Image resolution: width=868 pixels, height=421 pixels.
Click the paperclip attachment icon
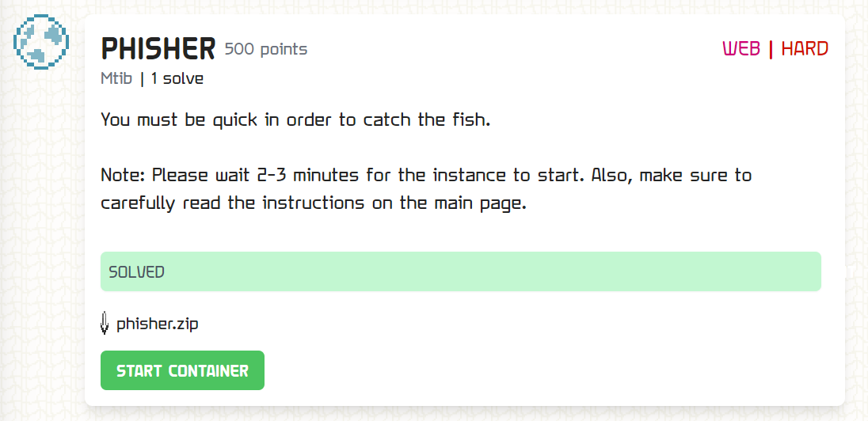pyautogui.click(x=105, y=323)
